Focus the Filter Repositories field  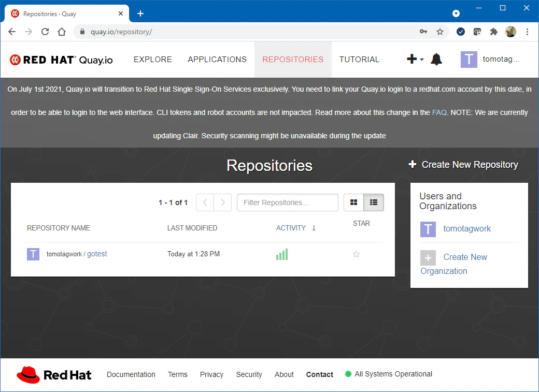click(x=288, y=202)
